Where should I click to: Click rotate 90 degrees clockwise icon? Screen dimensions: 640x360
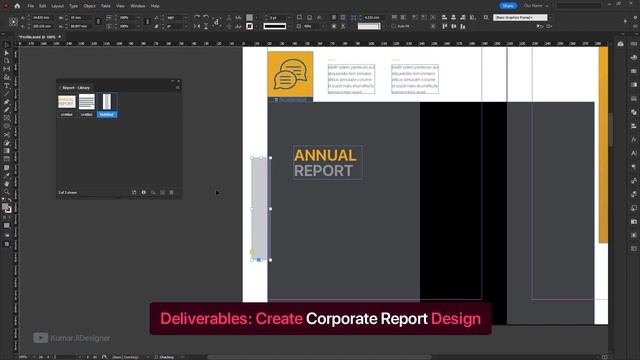click(x=197, y=17)
